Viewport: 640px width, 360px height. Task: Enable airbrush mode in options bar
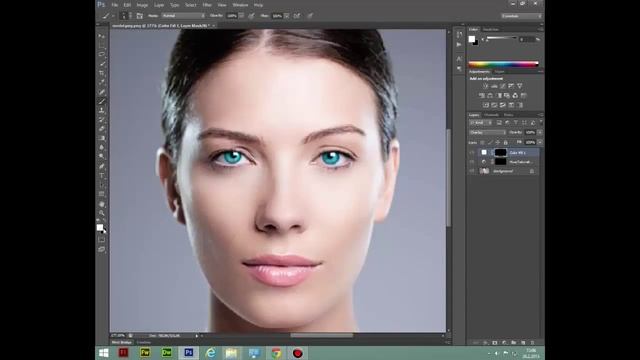297,16
